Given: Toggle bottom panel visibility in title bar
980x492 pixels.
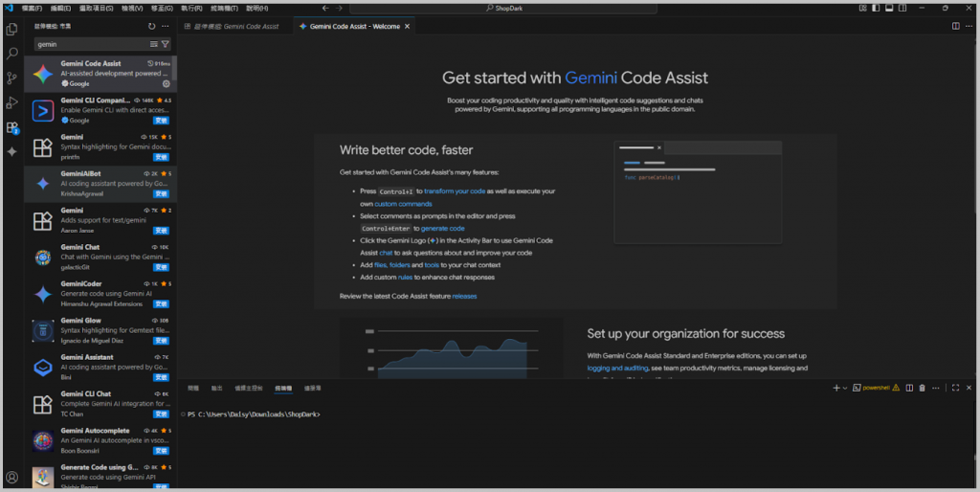Looking at the screenshot, I should coord(889,8).
